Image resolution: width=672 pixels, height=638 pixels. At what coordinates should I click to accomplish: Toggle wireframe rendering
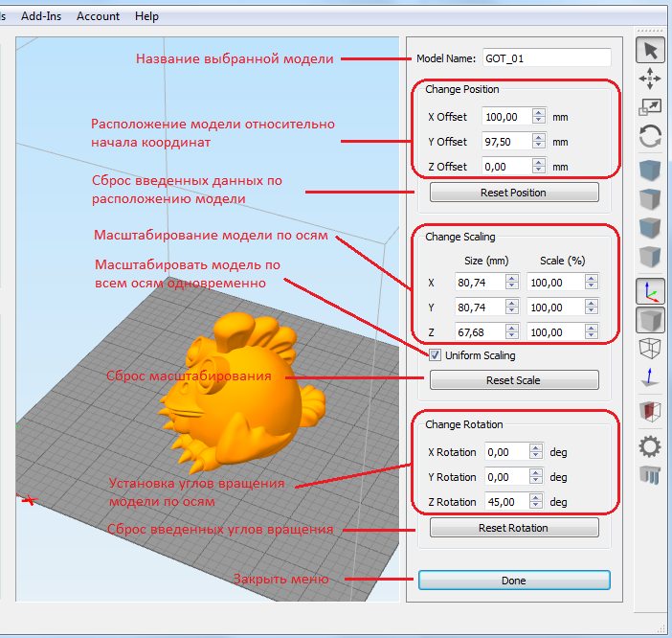[x=650, y=348]
